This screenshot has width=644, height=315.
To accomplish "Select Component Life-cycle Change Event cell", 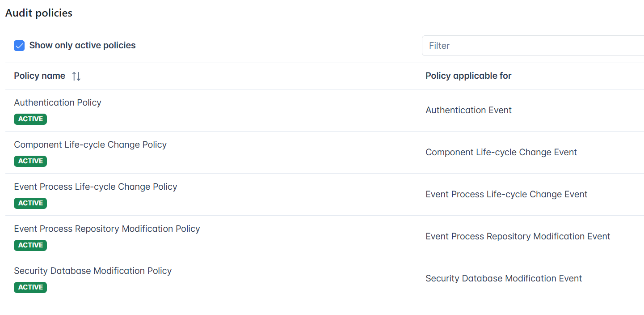I will click(501, 152).
